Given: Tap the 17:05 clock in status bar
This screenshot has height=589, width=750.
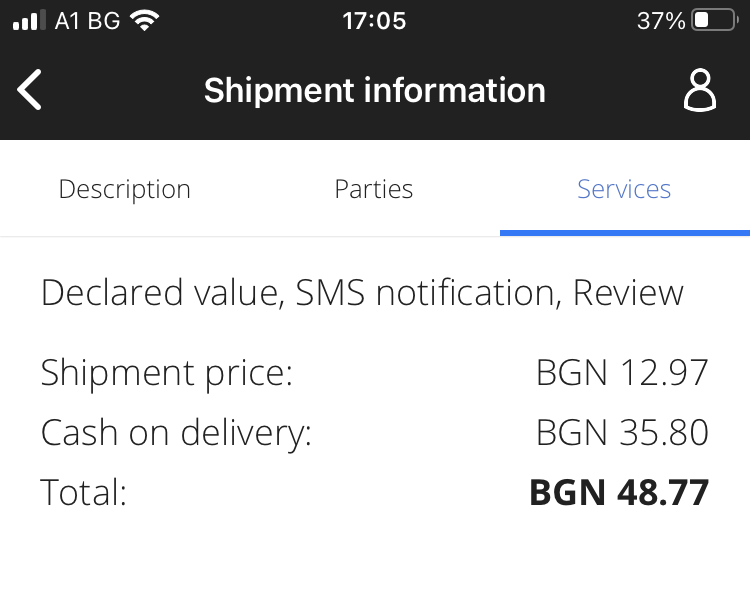Looking at the screenshot, I should pyautogui.click(x=374, y=21).
